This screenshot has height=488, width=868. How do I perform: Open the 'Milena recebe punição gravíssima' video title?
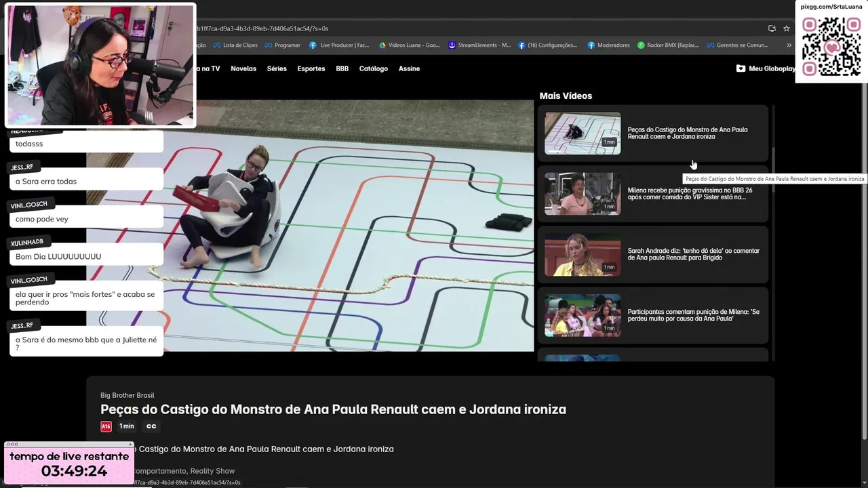689,194
